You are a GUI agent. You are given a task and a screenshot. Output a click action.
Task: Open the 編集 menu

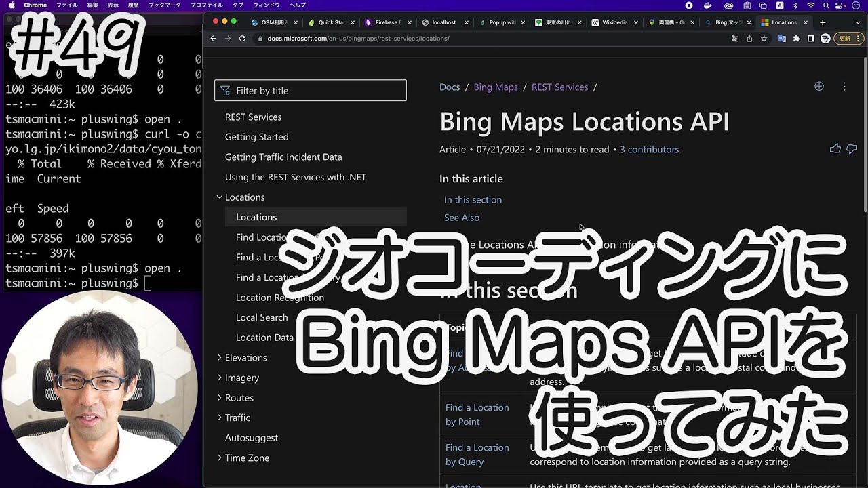[93, 5]
